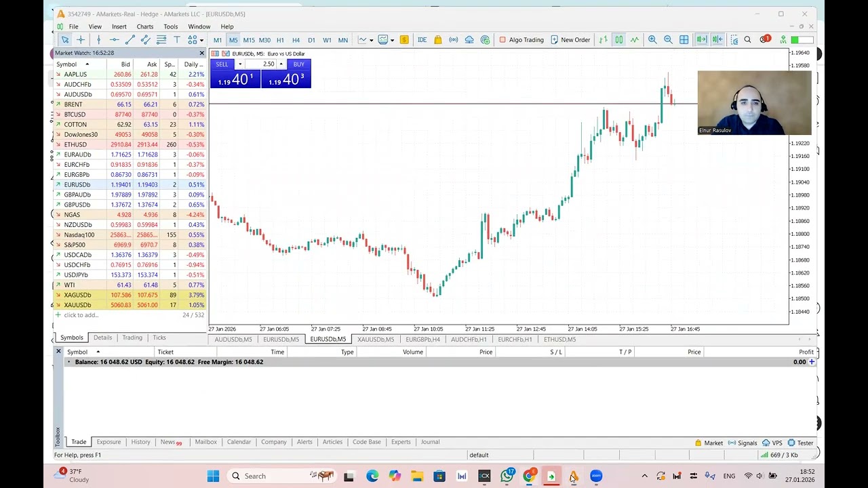This screenshot has width=868, height=488.
Task: Open trading signals from the toolbar
Action: click(454, 40)
